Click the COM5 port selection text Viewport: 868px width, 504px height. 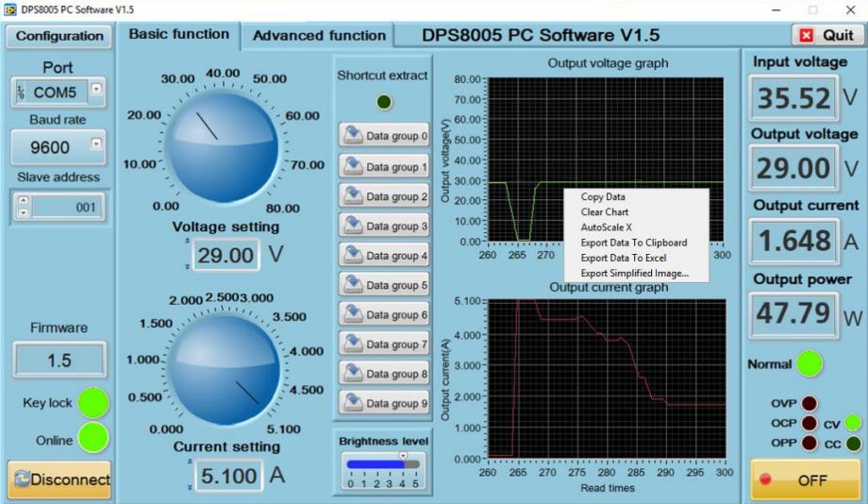point(55,92)
